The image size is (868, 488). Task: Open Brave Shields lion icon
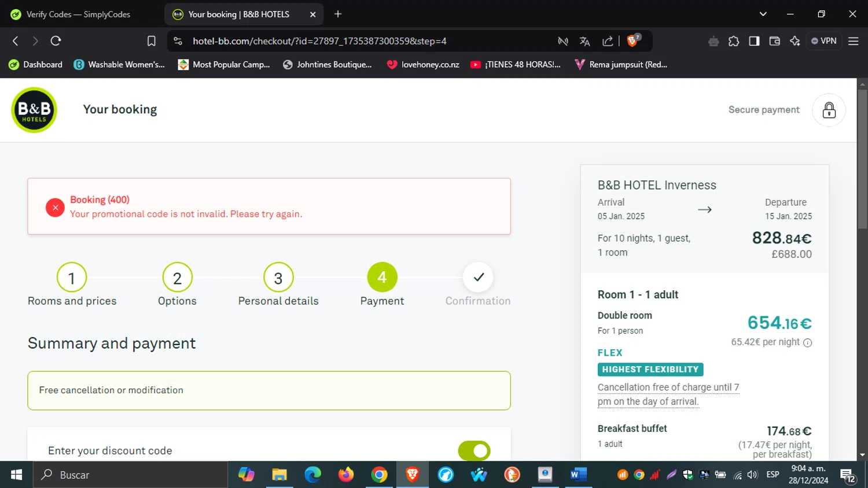[632, 40]
